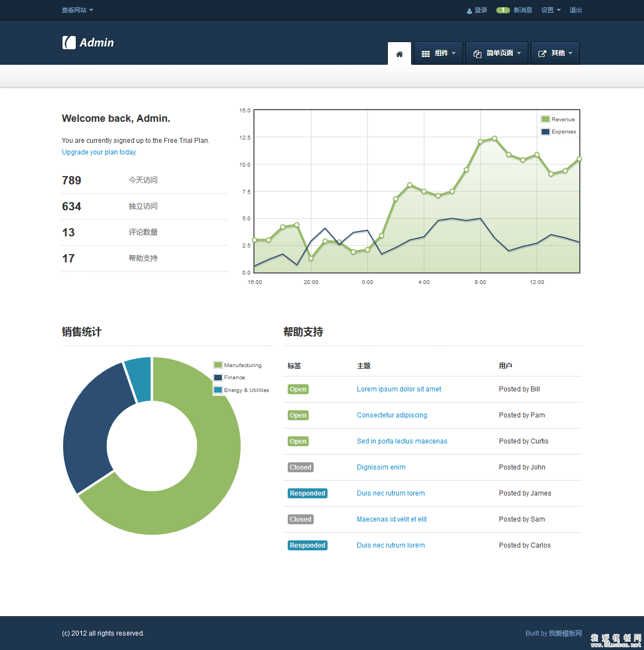Click the 退出 logout link
This screenshot has height=650, width=644.
(x=575, y=10)
